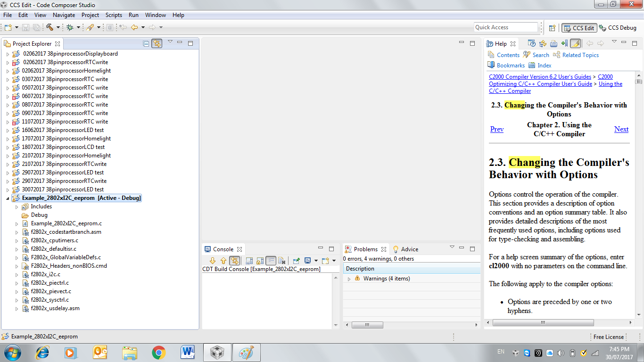This screenshot has height=362, width=644.
Task: Collapse all projects in Project Explorer
Action: (x=146, y=43)
